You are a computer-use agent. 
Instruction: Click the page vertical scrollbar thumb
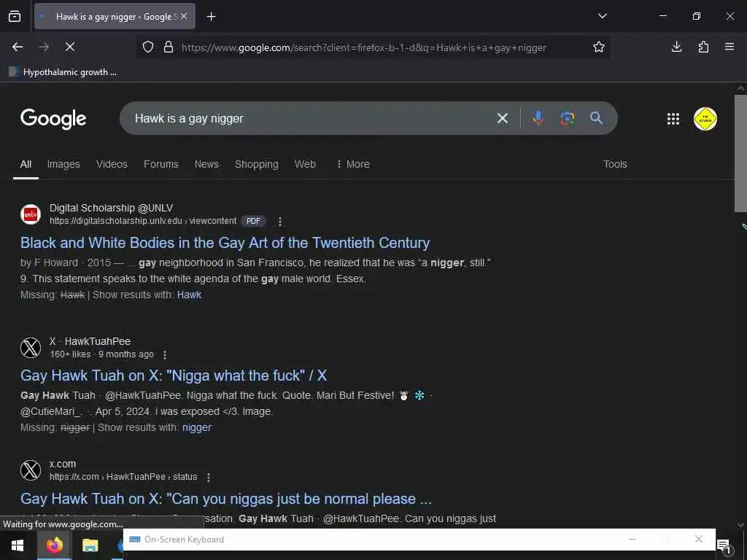point(740,153)
